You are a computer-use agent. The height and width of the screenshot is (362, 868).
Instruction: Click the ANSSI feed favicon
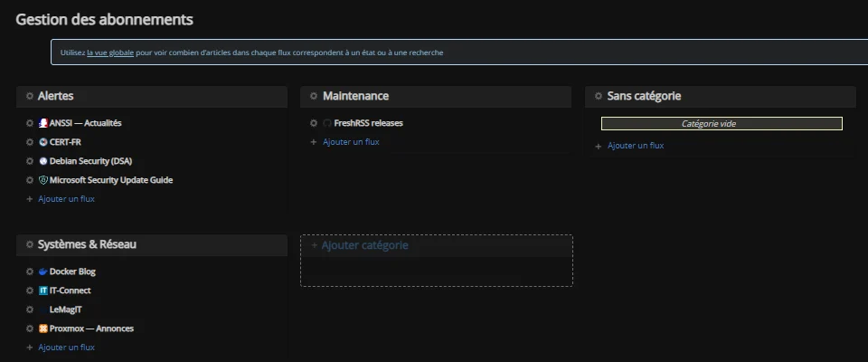pyautogui.click(x=43, y=123)
